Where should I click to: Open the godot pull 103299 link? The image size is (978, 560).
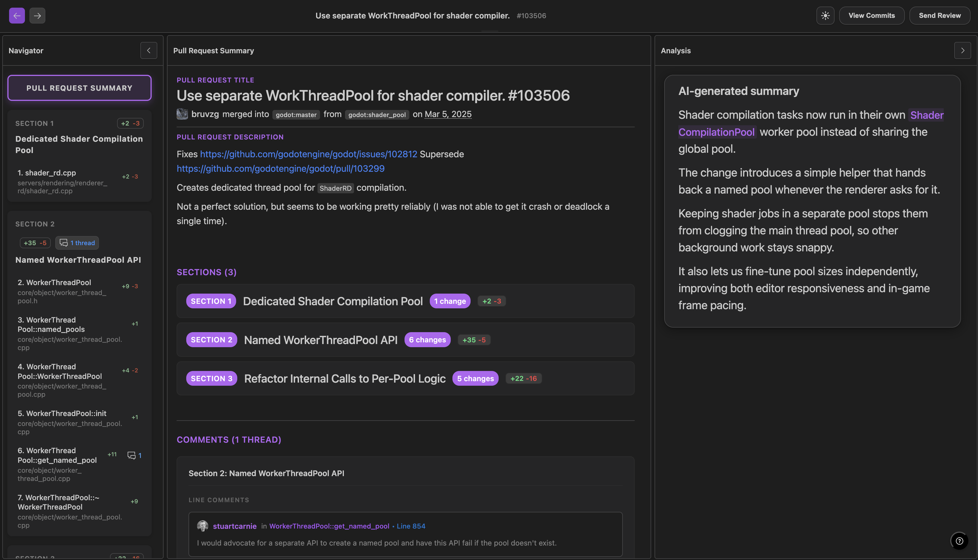click(280, 168)
